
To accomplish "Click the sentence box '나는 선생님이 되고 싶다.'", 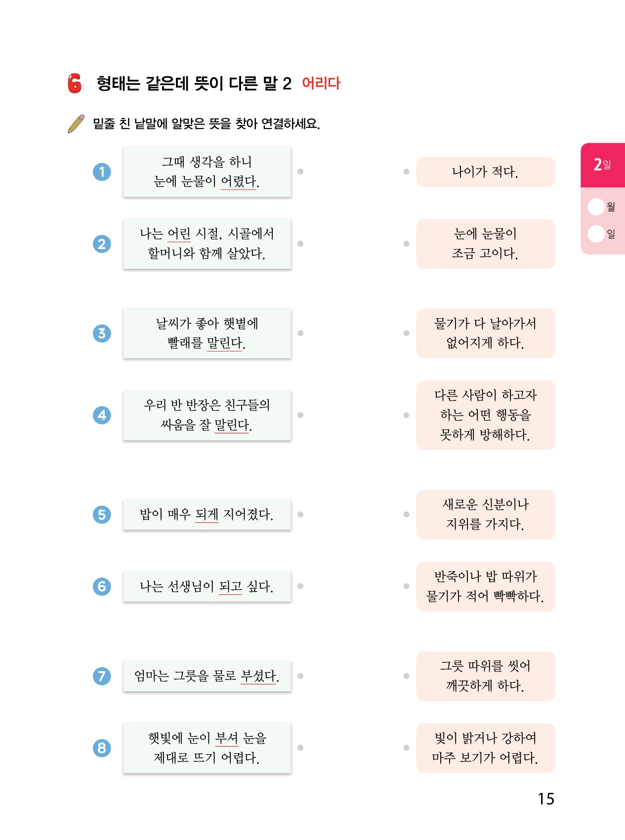I will pos(207,587).
